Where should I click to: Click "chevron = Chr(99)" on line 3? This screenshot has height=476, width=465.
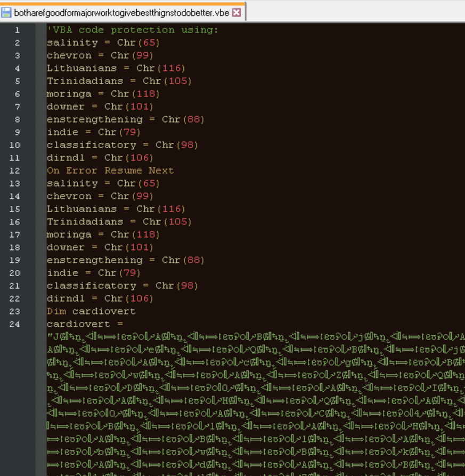coord(100,55)
